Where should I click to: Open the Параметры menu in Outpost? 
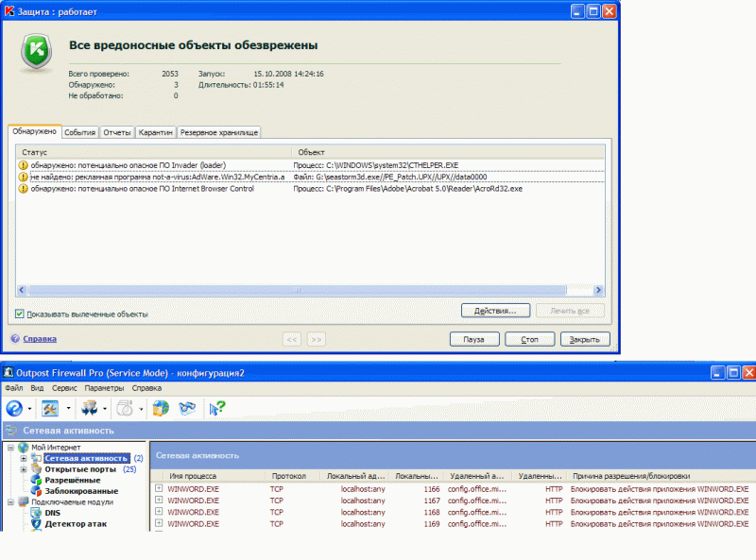click(104, 388)
